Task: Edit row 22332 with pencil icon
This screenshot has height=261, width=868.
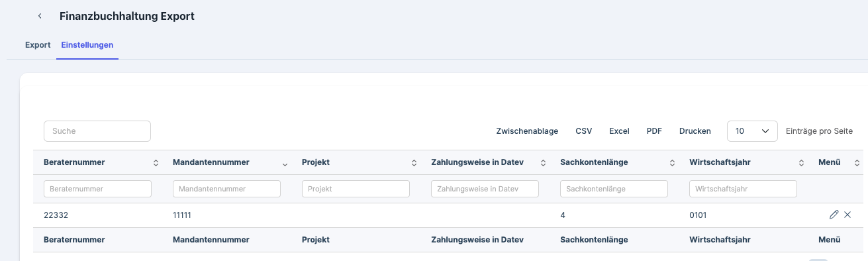Action: 834,215
